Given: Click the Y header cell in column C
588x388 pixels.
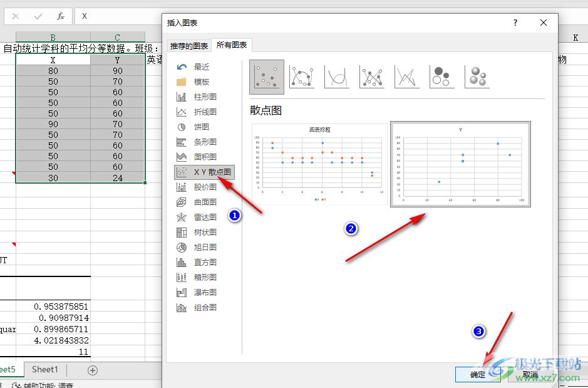Looking at the screenshot, I should (x=118, y=60).
